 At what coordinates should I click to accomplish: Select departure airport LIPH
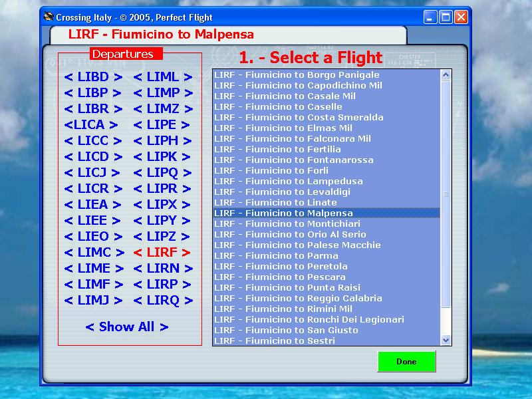[162, 140]
